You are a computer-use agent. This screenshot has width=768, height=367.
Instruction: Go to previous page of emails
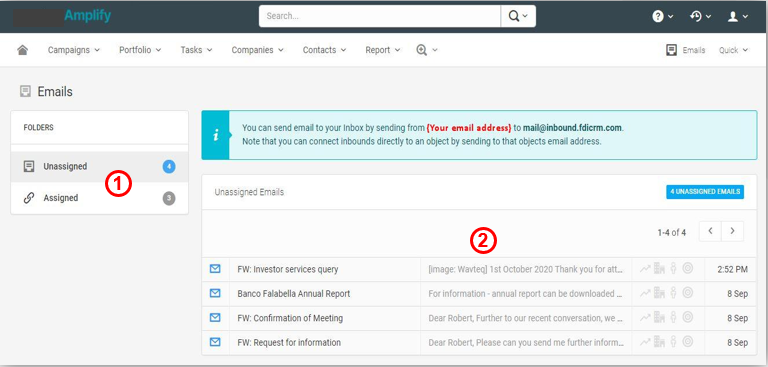click(x=710, y=231)
